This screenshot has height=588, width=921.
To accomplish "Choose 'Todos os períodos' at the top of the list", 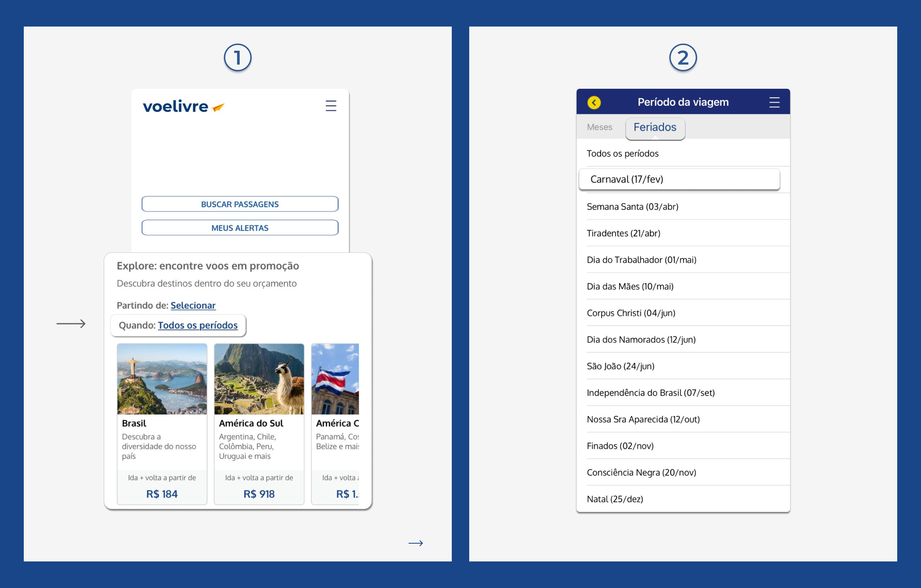I will click(x=623, y=153).
